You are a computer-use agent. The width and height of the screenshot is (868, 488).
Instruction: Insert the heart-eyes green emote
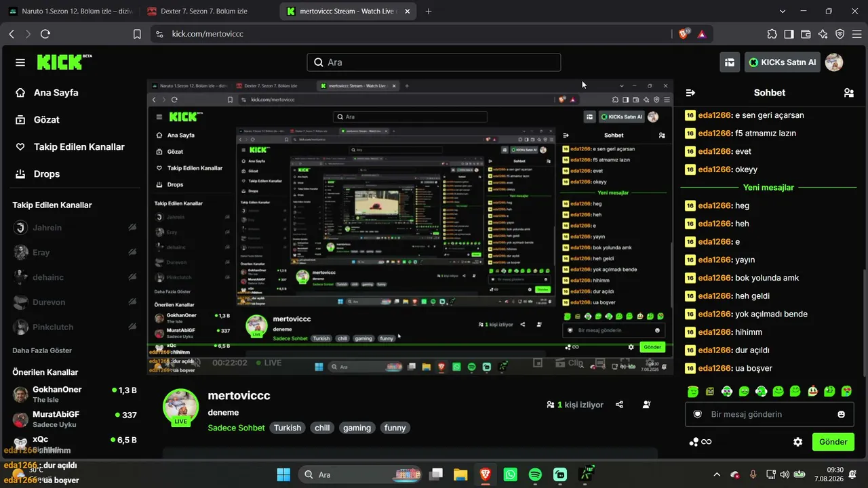846,391
